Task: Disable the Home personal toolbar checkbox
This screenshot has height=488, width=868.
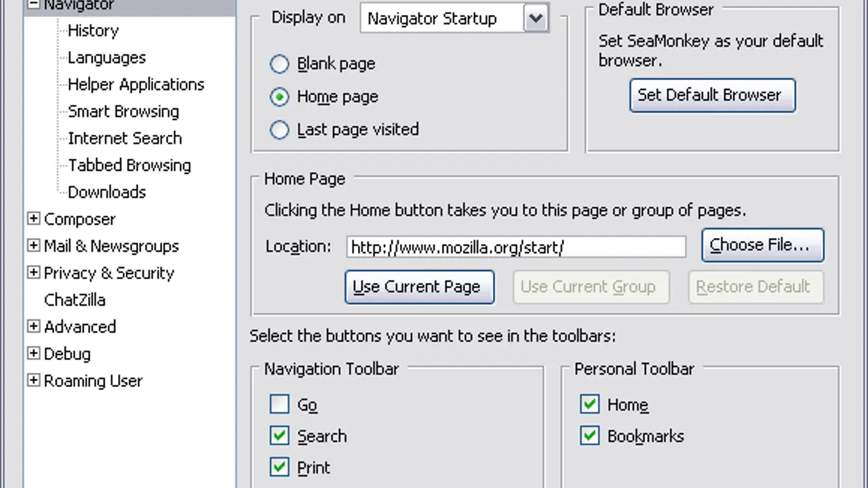Action: 589,405
